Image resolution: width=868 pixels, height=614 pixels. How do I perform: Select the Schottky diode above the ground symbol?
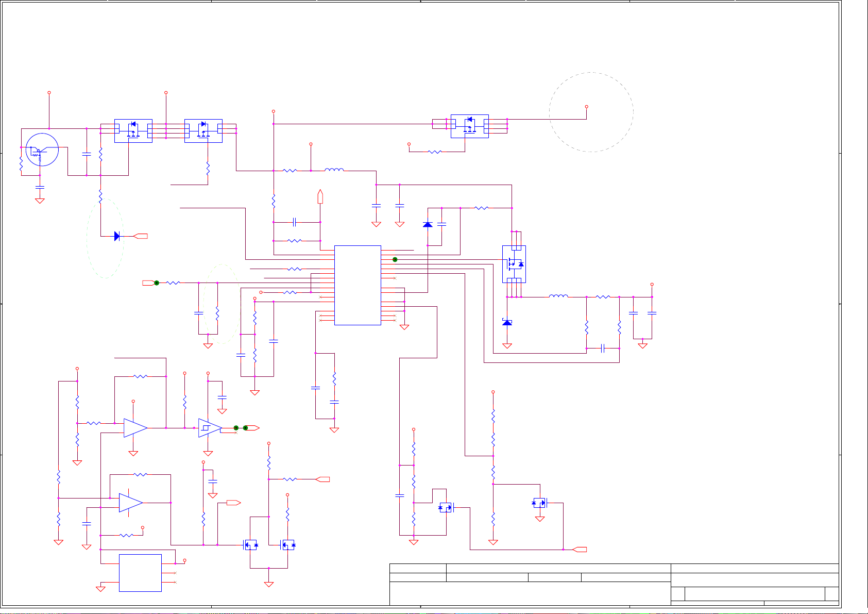(x=507, y=323)
